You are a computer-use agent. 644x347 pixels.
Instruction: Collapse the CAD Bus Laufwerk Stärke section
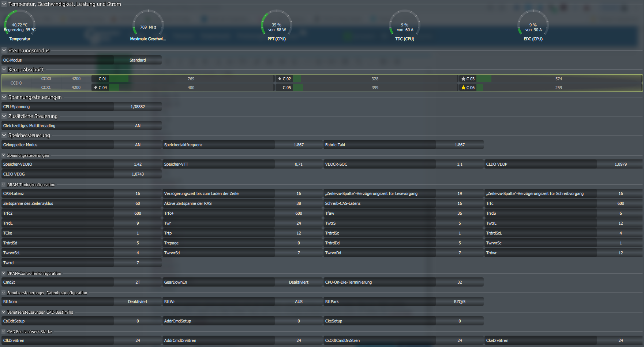click(x=4, y=332)
